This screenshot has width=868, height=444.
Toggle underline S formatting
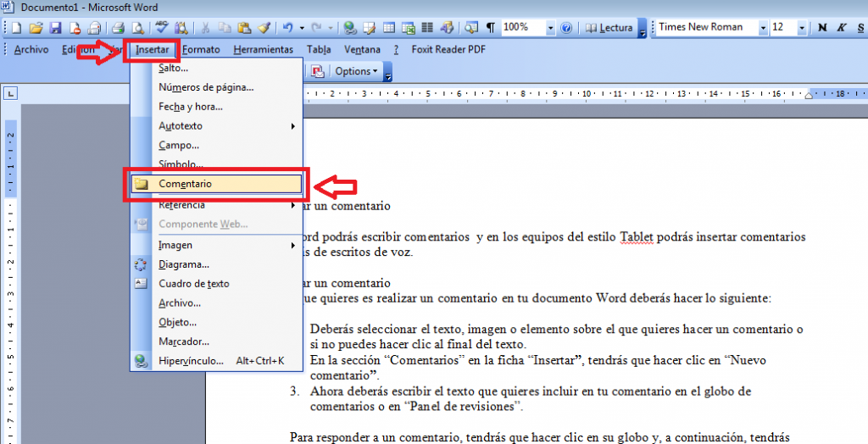coord(860,27)
